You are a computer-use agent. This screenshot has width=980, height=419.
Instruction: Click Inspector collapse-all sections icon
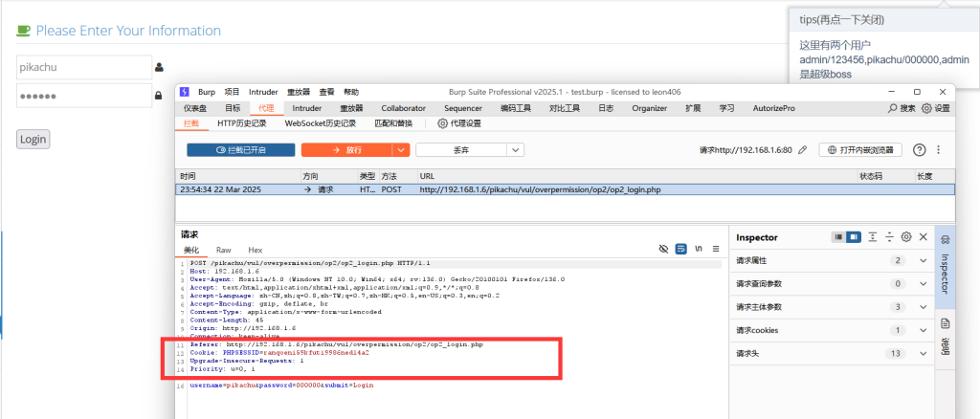(889, 237)
